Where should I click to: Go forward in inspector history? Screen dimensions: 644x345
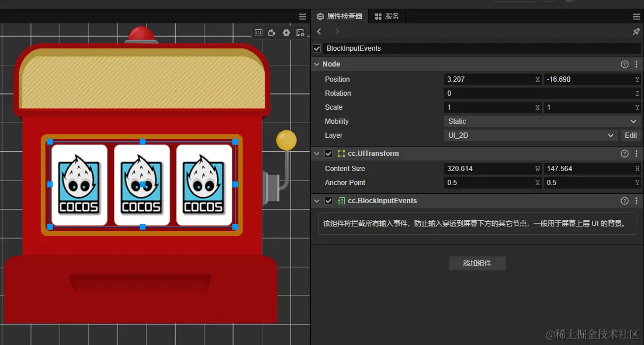click(337, 32)
